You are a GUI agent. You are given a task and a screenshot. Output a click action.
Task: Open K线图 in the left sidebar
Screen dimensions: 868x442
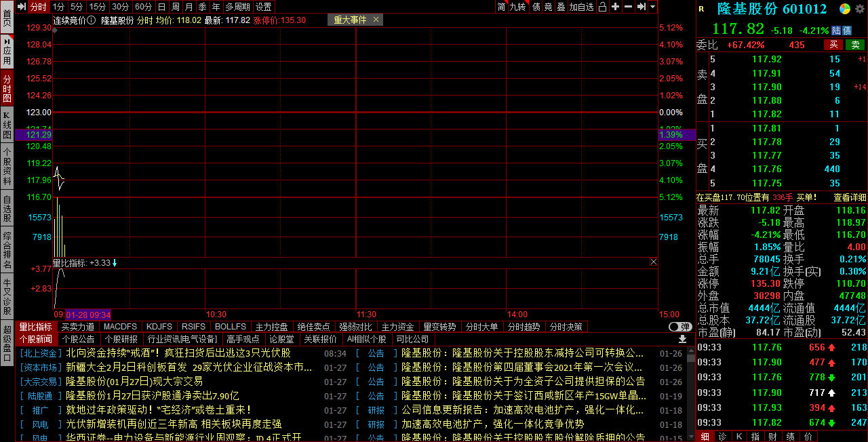pos(7,125)
